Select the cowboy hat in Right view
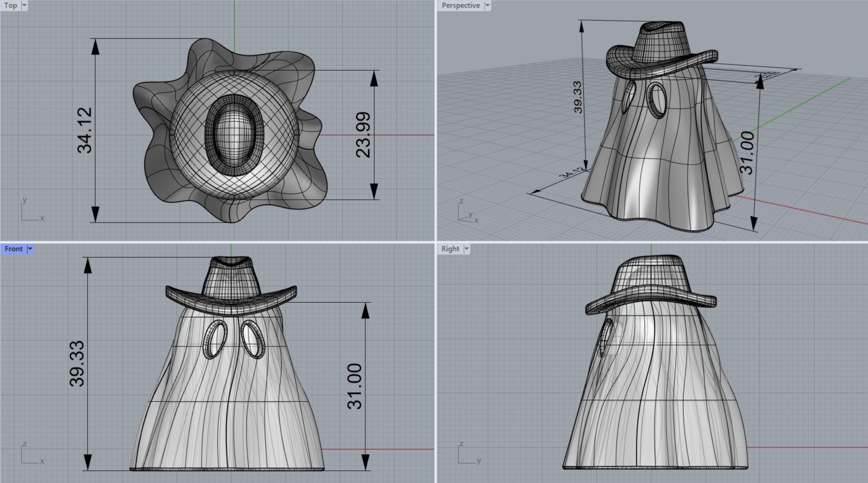The height and width of the screenshot is (483, 868). coord(651,285)
